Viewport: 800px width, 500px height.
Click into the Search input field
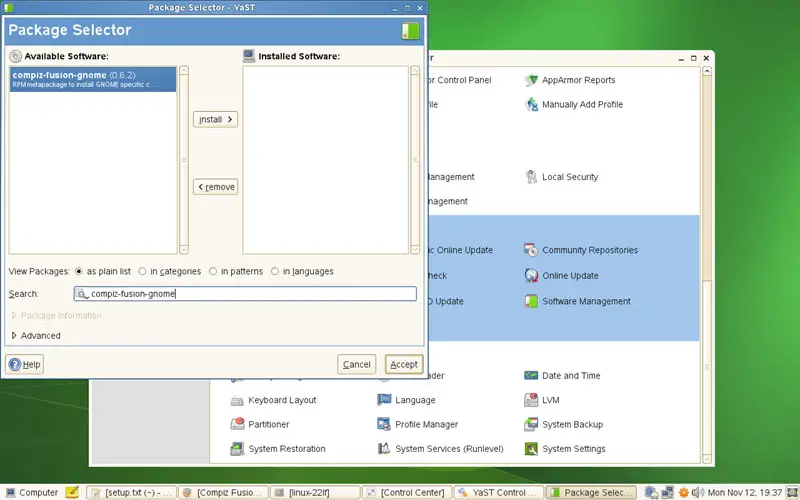click(x=245, y=294)
